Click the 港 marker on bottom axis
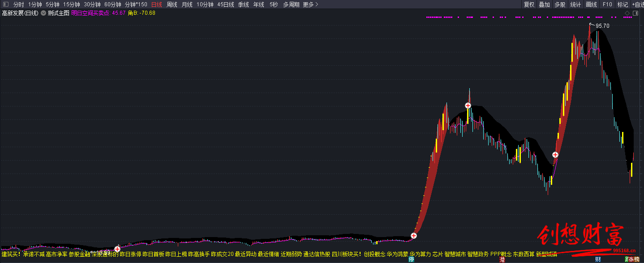Viewport: 644px width, 263px height. 502,259
